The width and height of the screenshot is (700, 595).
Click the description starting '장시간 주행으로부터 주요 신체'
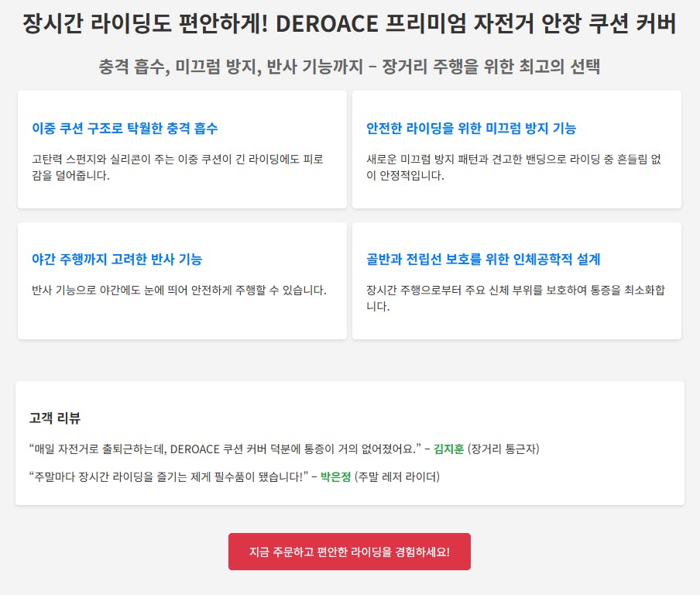[516, 298]
